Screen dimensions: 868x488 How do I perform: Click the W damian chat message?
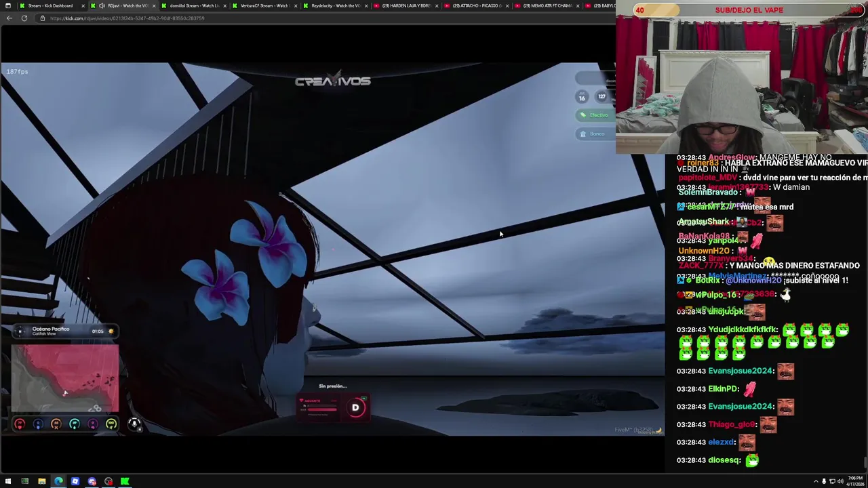click(x=793, y=187)
